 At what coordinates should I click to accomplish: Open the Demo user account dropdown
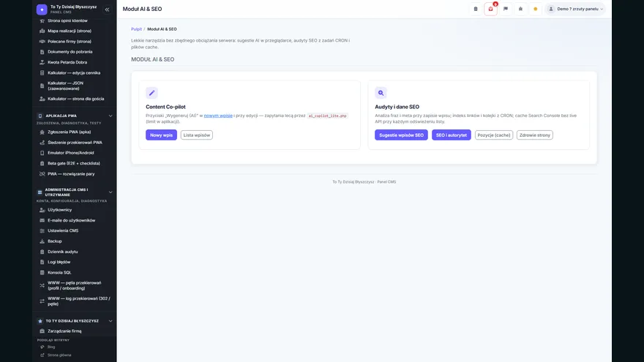[x=575, y=9]
